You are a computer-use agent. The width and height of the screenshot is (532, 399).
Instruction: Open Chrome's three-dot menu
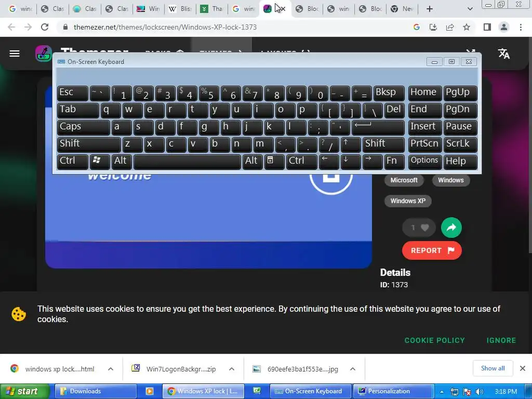point(521,27)
